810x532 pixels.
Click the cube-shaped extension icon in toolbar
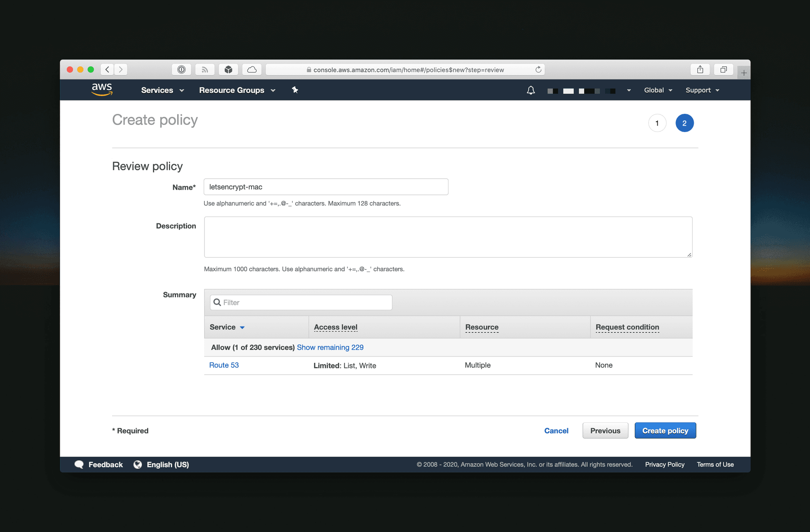[x=228, y=69]
